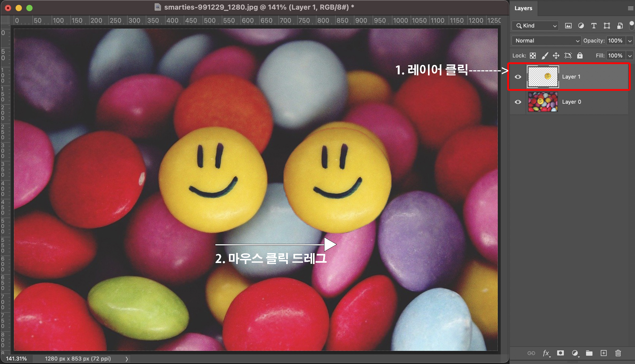Filter for type layers
This screenshot has width=635, height=364.
pyautogui.click(x=594, y=26)
